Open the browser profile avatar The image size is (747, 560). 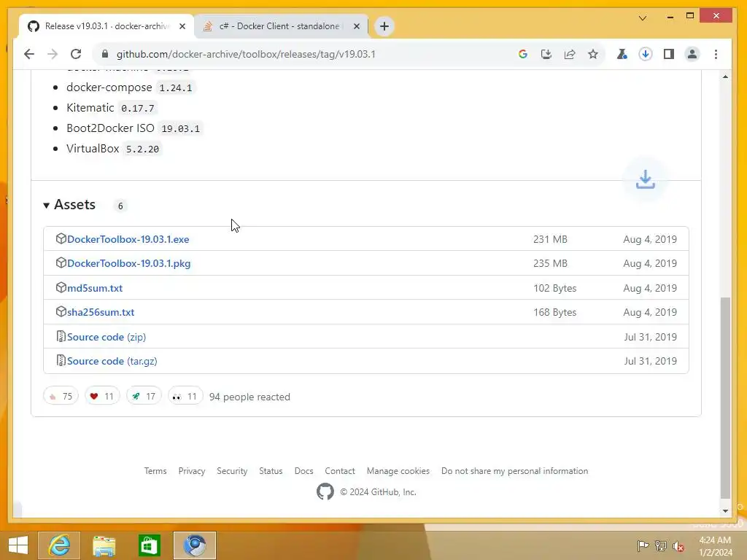[x=692, y=54]
